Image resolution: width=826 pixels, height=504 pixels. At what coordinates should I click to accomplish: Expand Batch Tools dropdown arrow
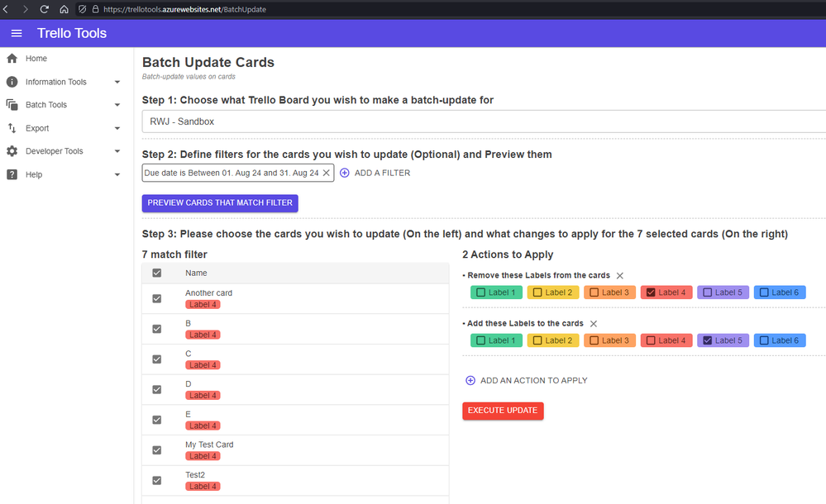click(x=117, y=105)
